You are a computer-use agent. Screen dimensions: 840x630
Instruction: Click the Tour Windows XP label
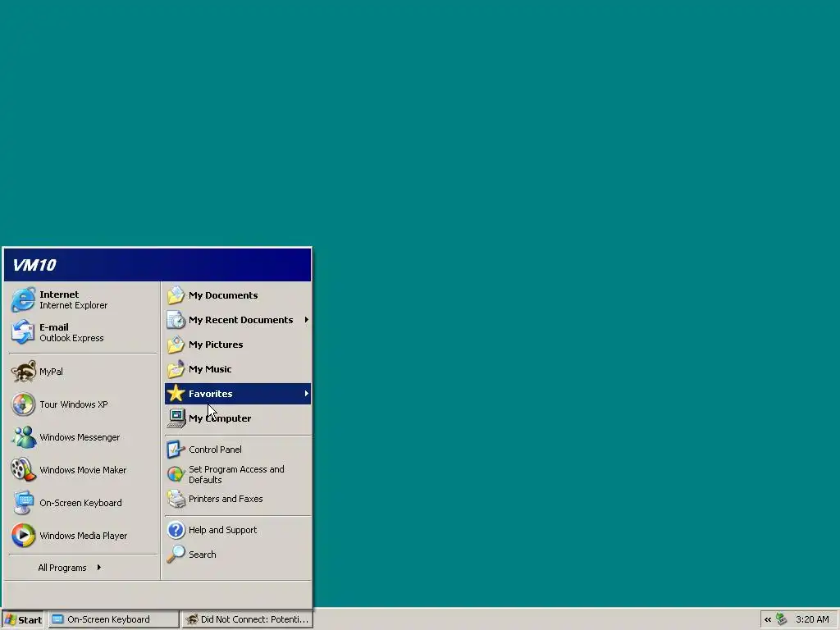coord(73,404)
